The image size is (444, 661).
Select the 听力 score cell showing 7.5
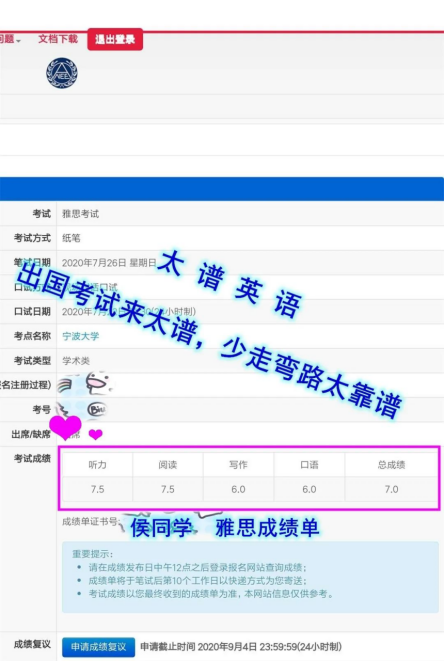coord(97,489)
